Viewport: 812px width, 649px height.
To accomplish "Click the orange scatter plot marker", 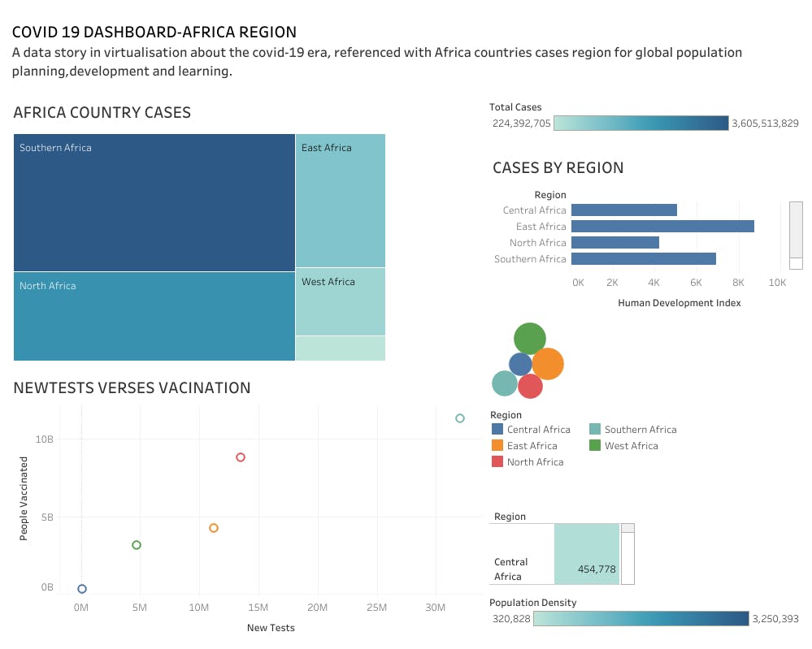I will 213,528.
